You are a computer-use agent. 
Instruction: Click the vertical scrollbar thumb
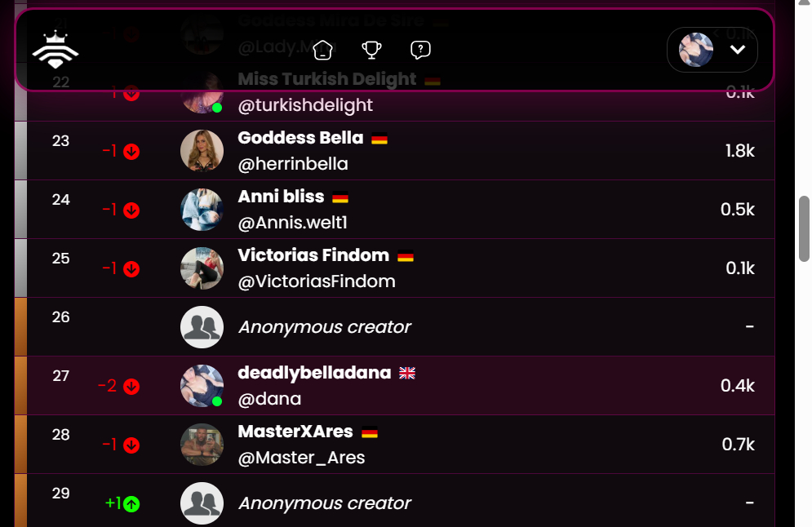804,228
